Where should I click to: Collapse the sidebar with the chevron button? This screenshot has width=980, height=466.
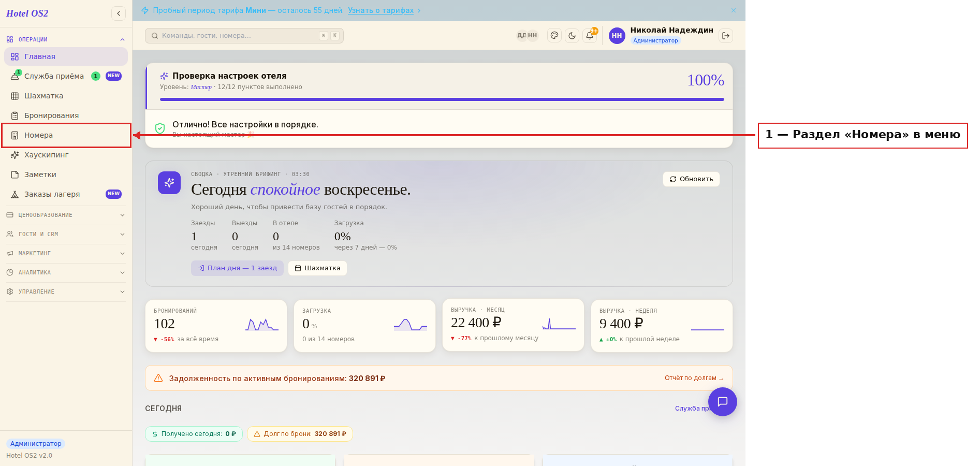pyautogui.click(x=119, y=13)
